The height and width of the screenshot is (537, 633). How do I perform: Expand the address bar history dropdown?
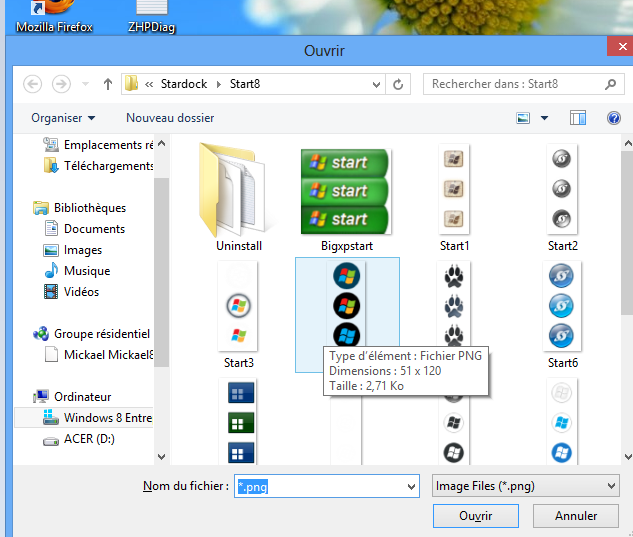[376, 84]
